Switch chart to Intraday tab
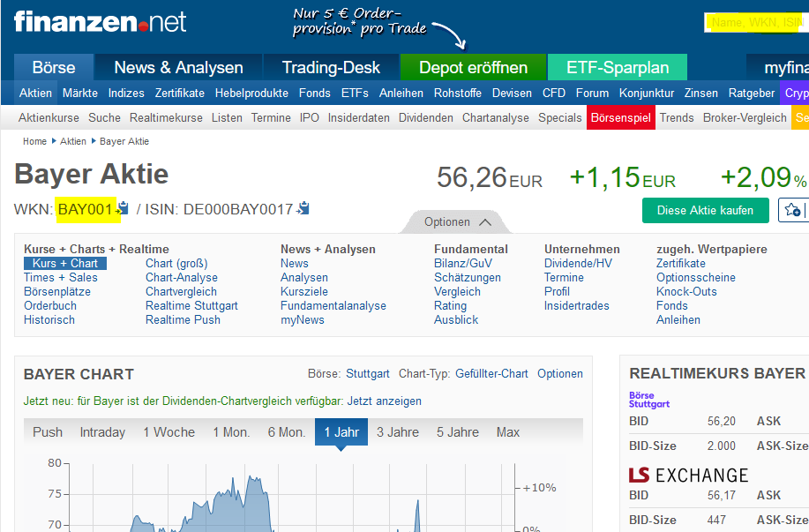Image resolution: width=809 pixels, height=532 pixels. tap(102, 432)
